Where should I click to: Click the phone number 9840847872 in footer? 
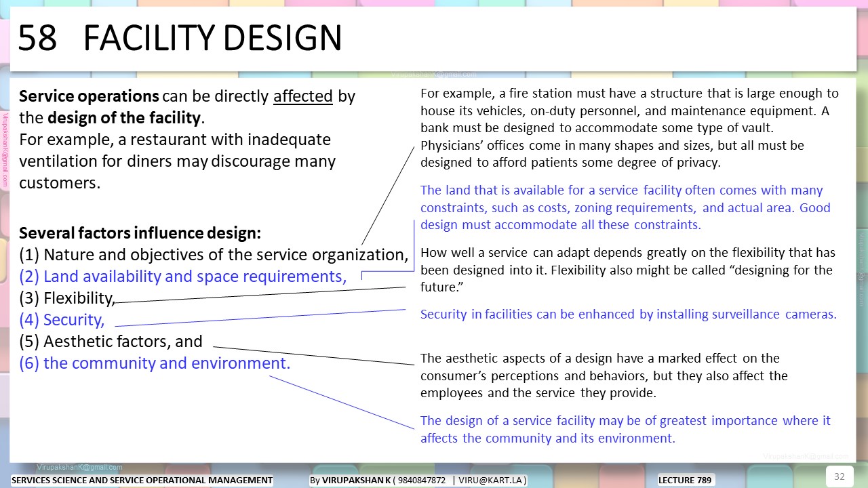pyautogui.click(x=422, y=481)
